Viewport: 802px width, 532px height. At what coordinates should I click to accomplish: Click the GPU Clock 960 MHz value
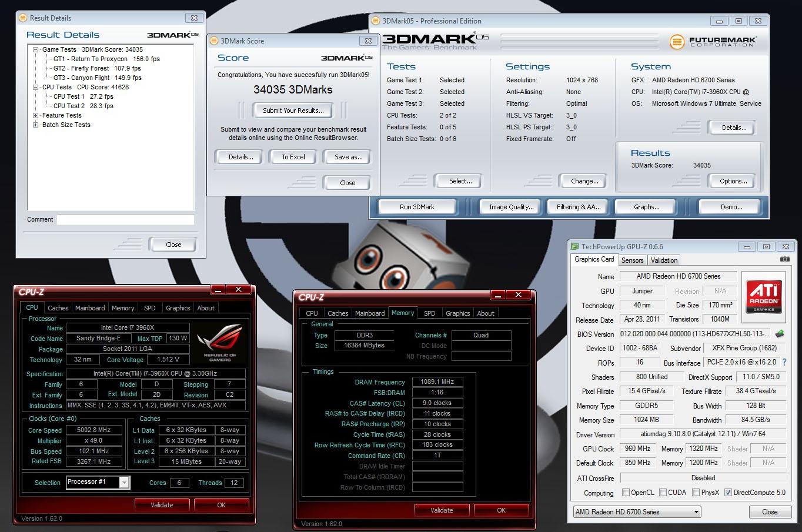(637, 448)
